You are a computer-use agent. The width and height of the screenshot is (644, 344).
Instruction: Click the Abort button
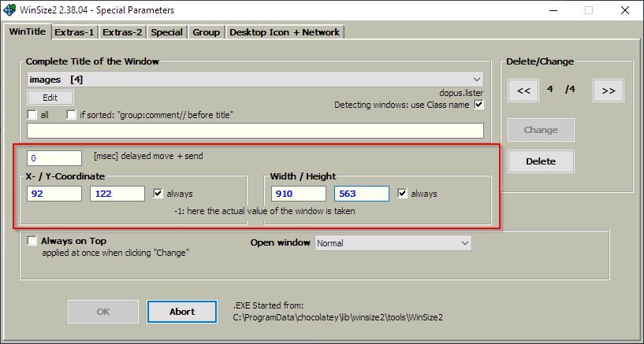[x=182, y=312]
